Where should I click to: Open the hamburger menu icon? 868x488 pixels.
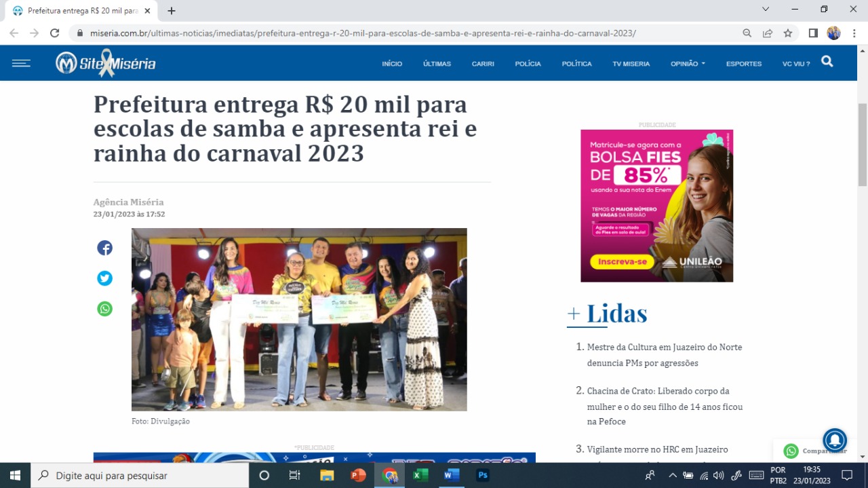click(x=21, y=63)
